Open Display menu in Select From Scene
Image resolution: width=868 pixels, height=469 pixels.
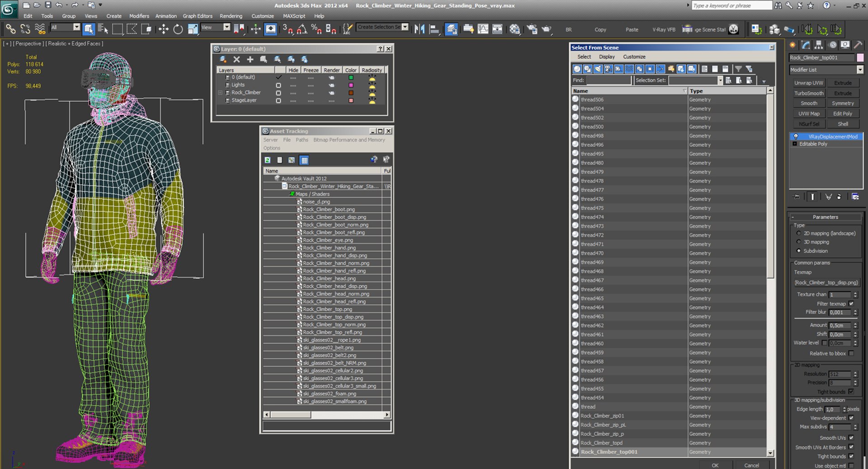click(x=607, y=57)
